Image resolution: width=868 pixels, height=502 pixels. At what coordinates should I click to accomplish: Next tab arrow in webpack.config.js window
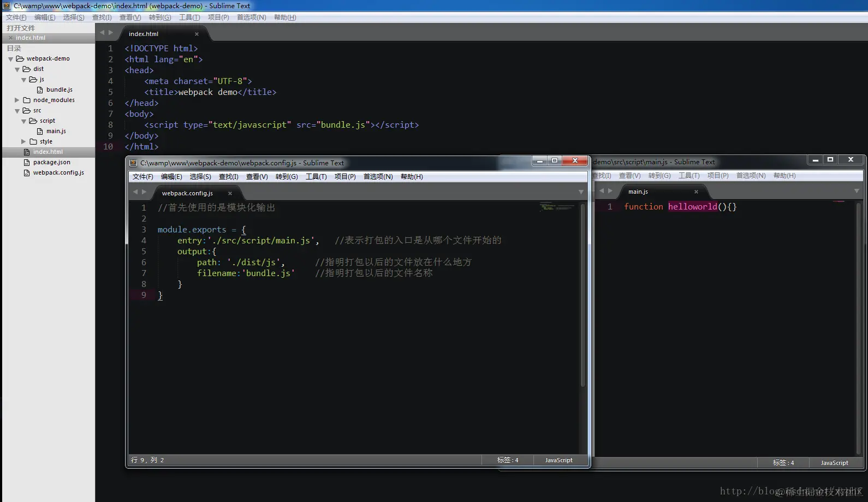click(144, 192)
